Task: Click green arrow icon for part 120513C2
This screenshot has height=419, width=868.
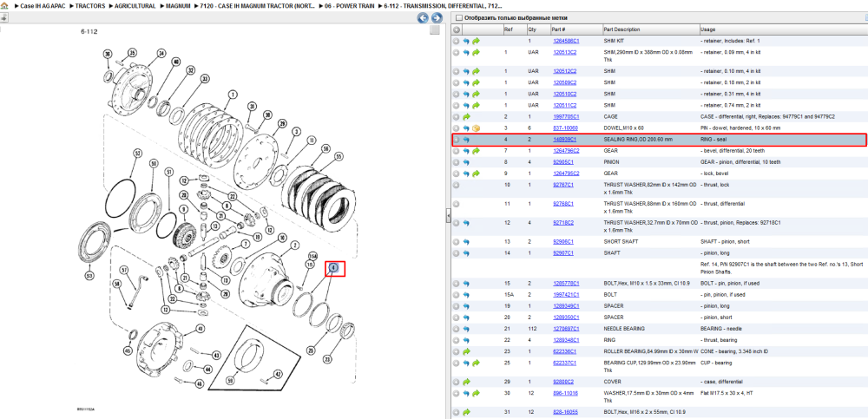Action: click(x=476, y=52)
